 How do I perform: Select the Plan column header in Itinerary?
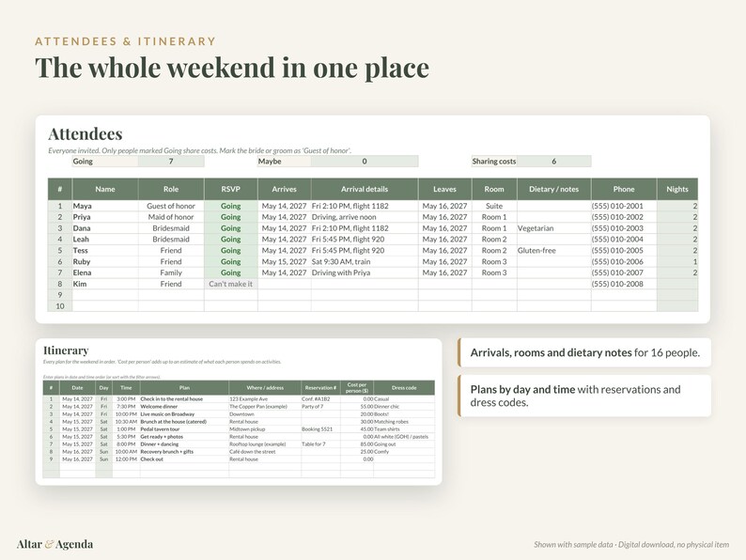pos(184,388)
